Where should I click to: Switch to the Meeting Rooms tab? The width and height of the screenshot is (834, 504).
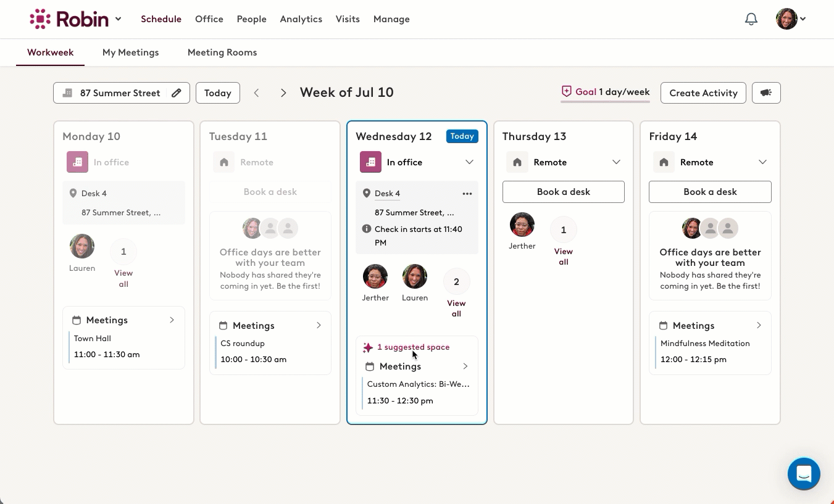(222, 52)
